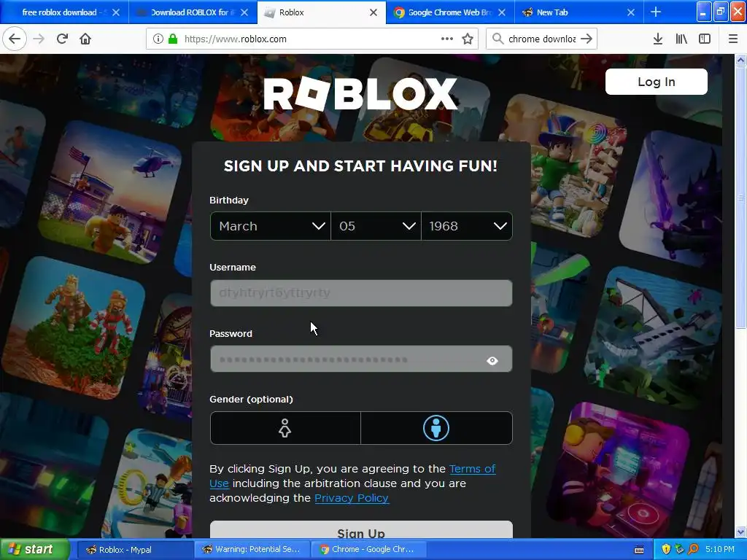Close the Download ROBLOX tab
The height and width of the screenshot is (560, 747).
pos(244,12)
